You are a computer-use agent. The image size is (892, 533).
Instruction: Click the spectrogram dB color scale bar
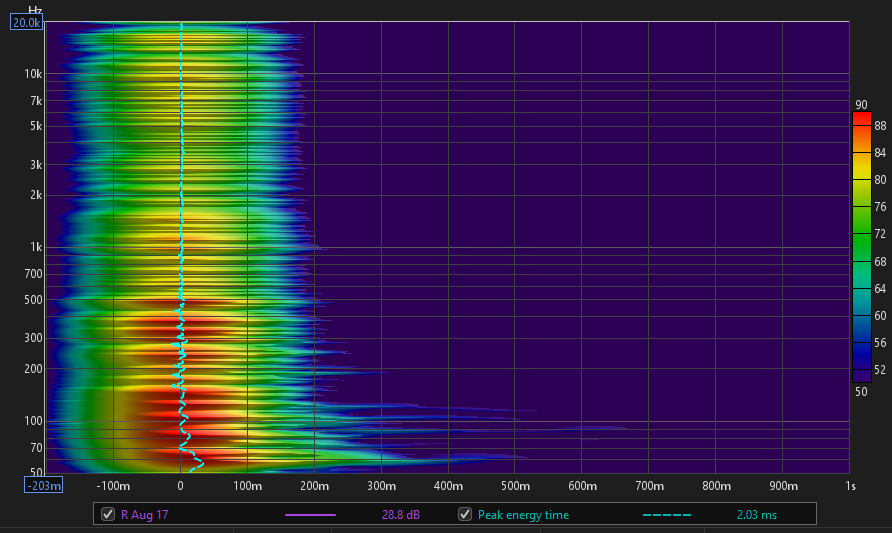tap(862, 247)
